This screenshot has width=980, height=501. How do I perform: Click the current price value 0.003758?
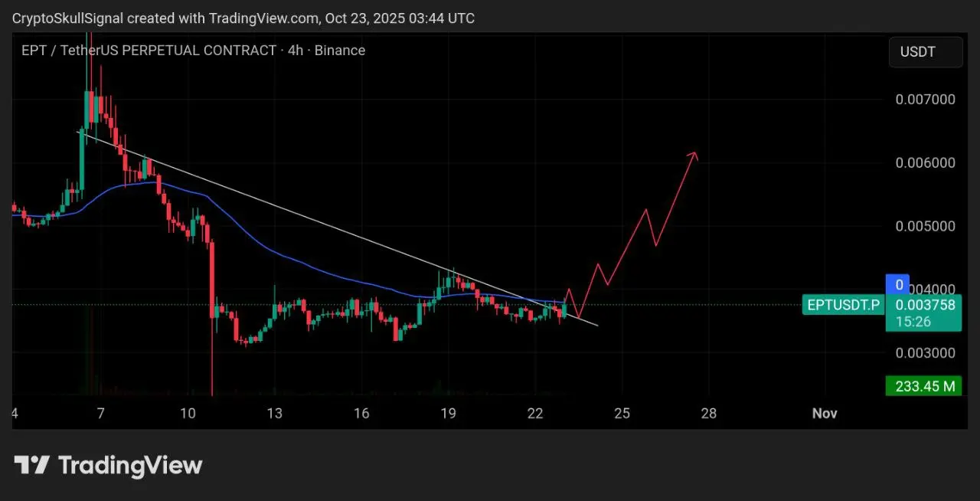(925, 305)
